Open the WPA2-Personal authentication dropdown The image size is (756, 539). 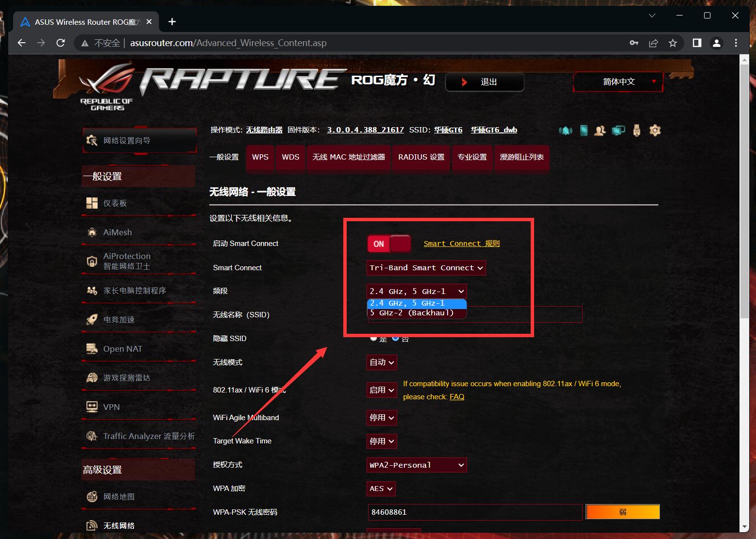click(x=417, y=465)
